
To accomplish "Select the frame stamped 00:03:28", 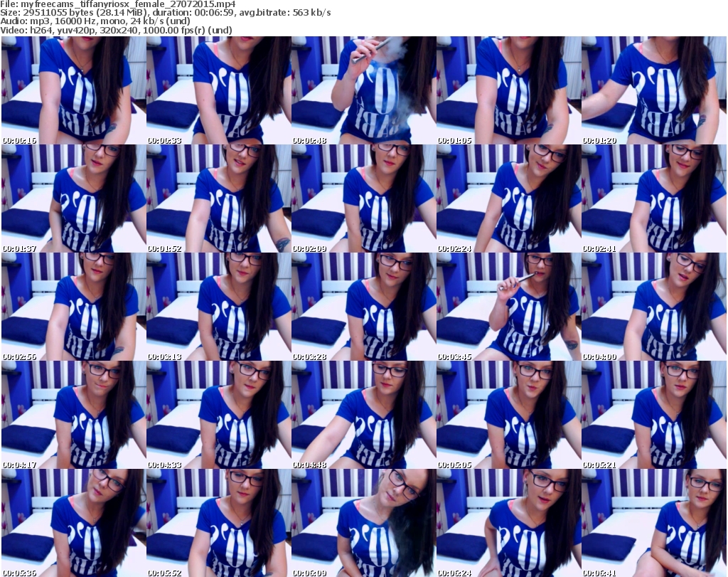I will pyautogui.click(x=364, y=307).
